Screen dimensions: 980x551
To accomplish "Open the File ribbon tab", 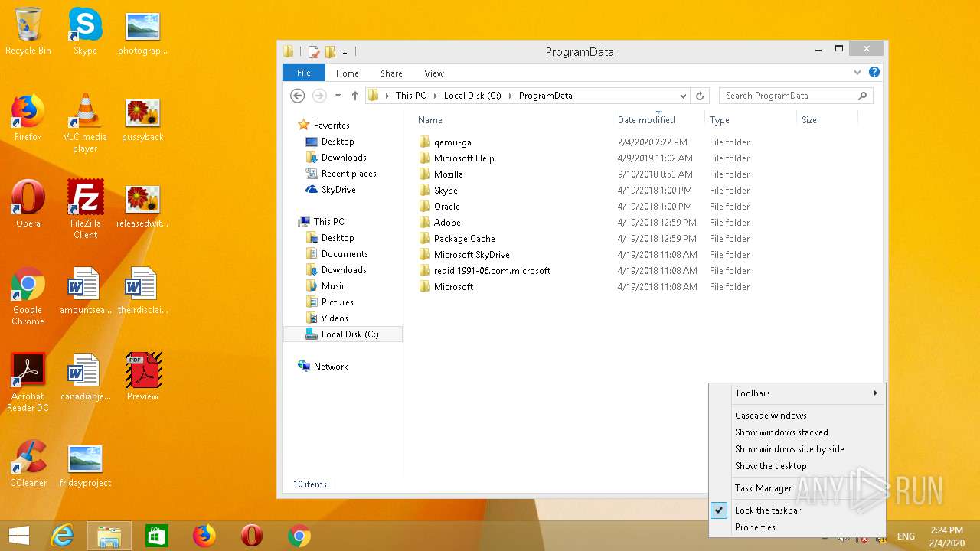I will tap(304, 73).
